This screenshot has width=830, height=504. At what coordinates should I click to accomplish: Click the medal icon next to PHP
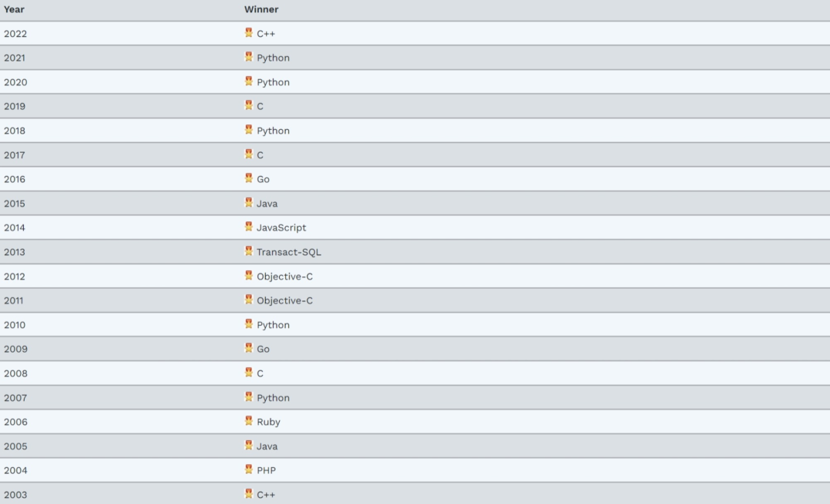pos(248,469)
